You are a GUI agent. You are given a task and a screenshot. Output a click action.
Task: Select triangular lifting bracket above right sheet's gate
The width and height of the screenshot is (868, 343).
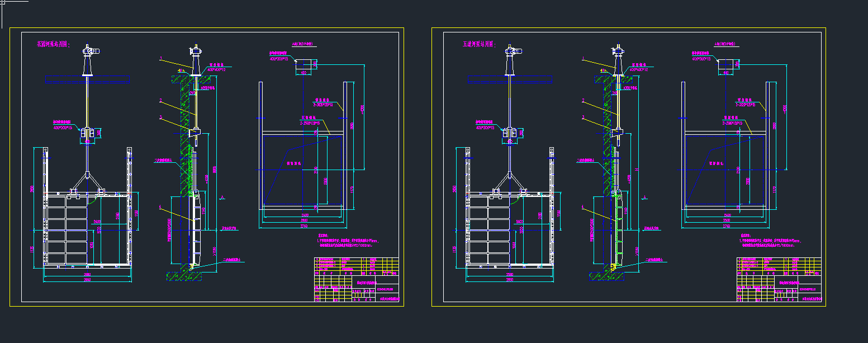(510, 182)
